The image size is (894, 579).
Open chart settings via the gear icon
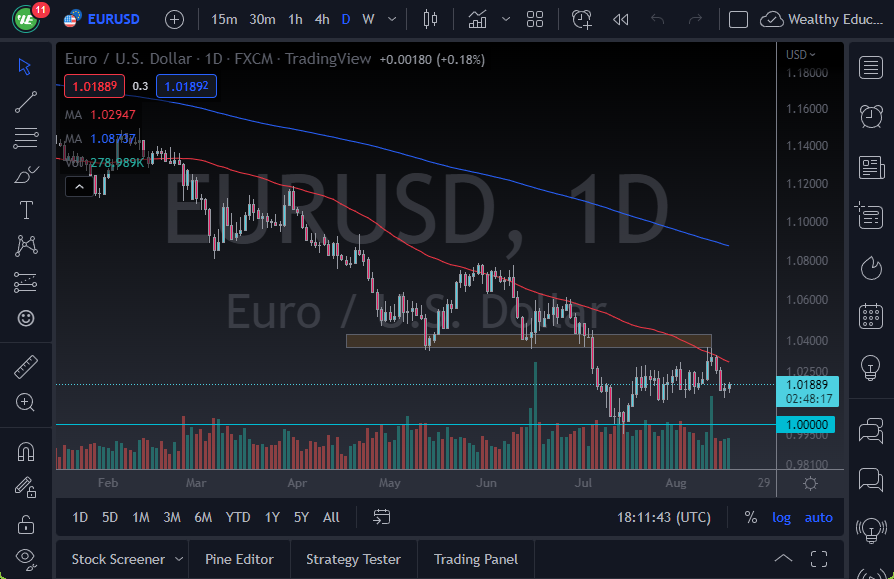[808, 483]
